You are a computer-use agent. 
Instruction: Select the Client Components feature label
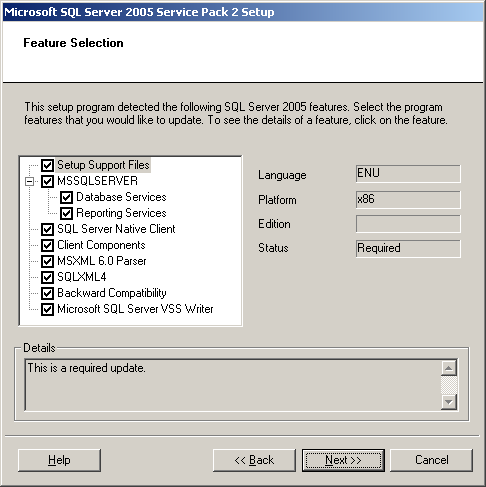click(x=101, y=245)
